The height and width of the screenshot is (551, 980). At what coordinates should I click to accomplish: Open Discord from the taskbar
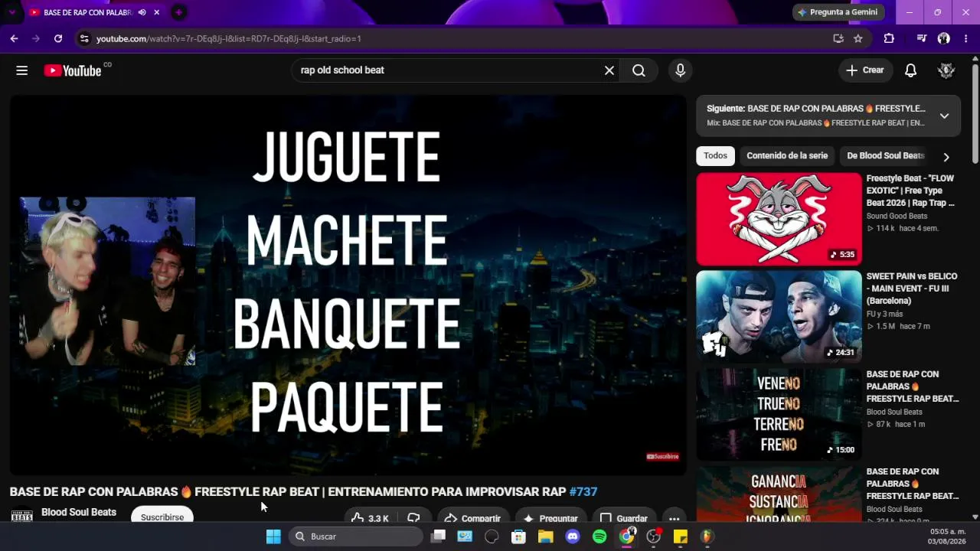coord(573,536)
